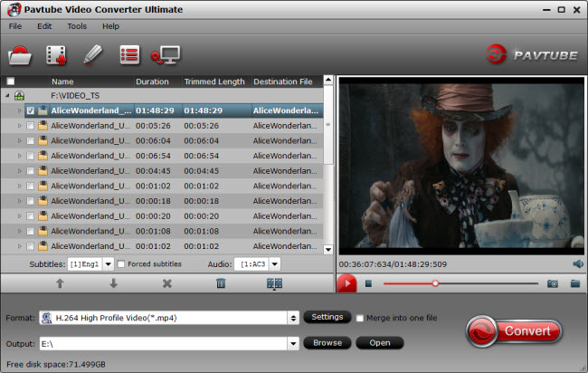Screen dimensions: 588x373
Task: Click the Open output button
Action: [380, 342]
